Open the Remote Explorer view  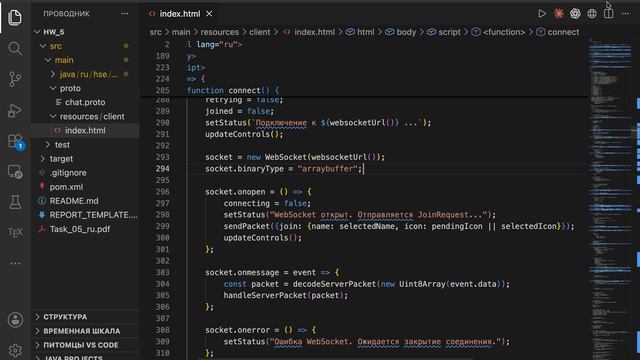(x=15, y=172)
